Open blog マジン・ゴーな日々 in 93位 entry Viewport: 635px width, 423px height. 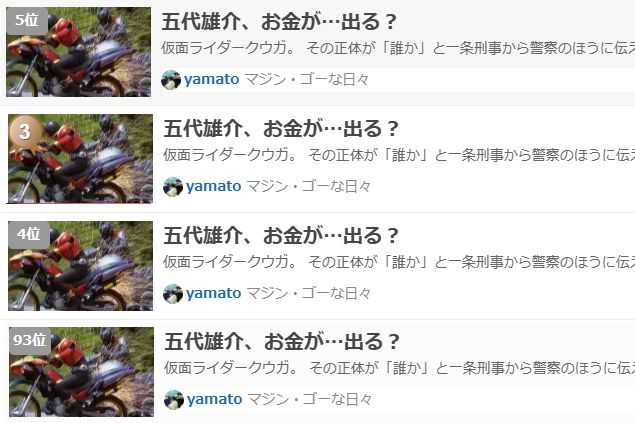310,399
